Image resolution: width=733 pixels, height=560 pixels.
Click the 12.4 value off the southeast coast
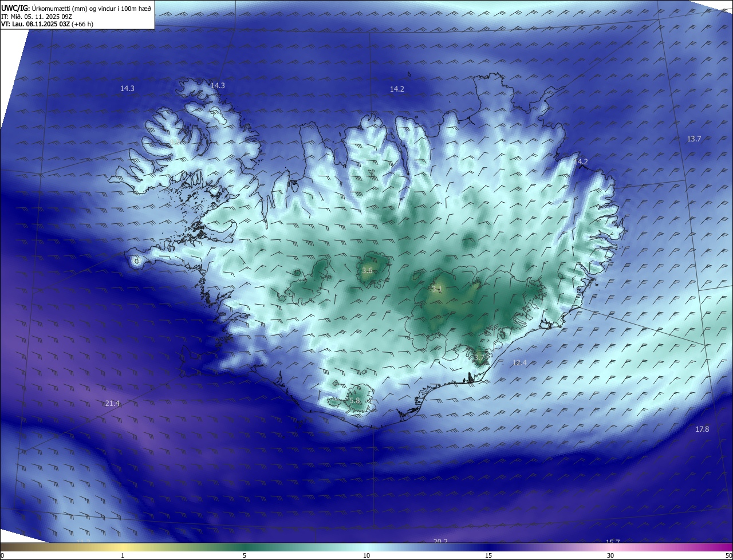coord(519,362)
